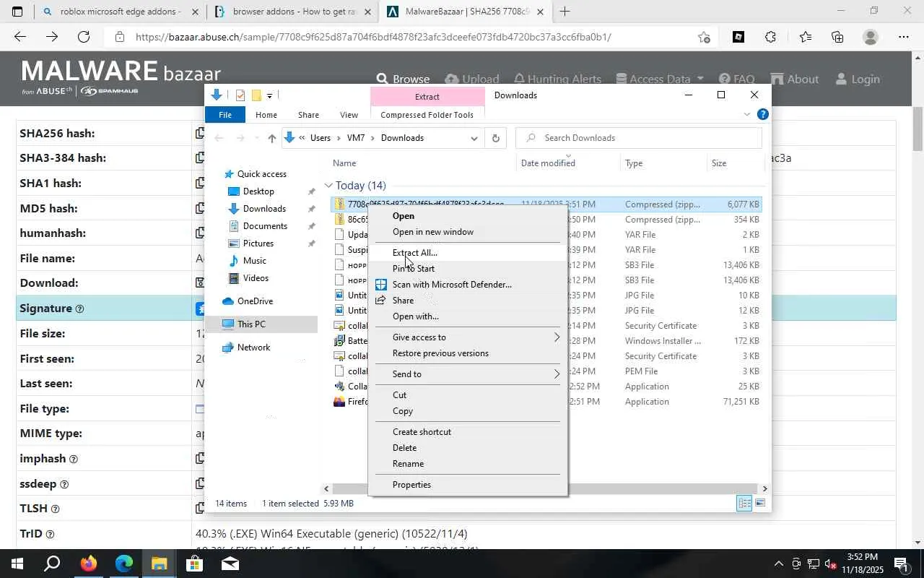Click the breadcrumb chevron before Users

point(302,138)
